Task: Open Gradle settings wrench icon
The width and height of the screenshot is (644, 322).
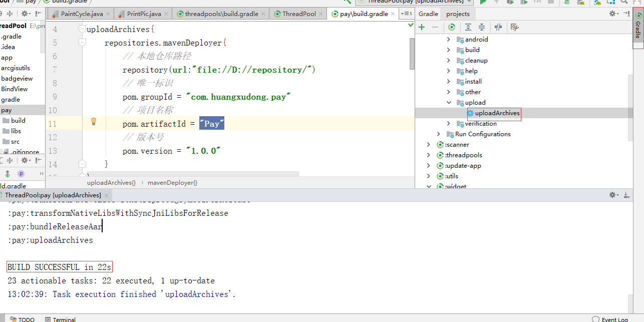Action: (x=514, y=27)
